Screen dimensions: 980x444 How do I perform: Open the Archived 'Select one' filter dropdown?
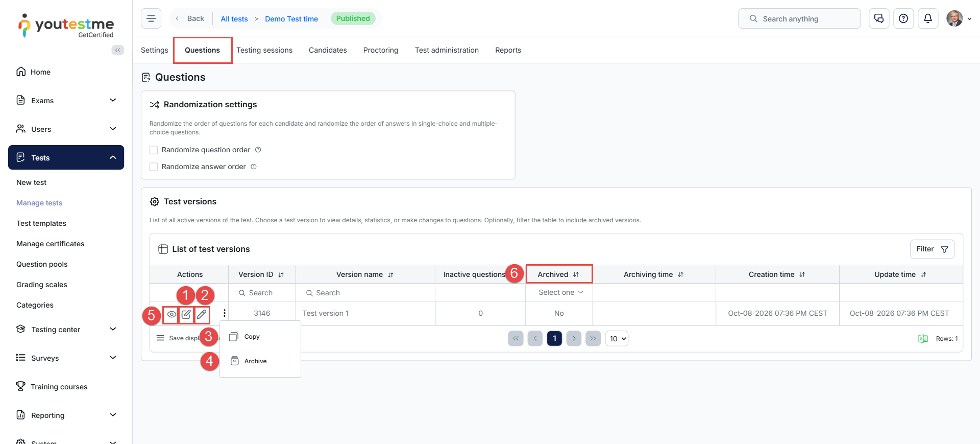point(560,292)
